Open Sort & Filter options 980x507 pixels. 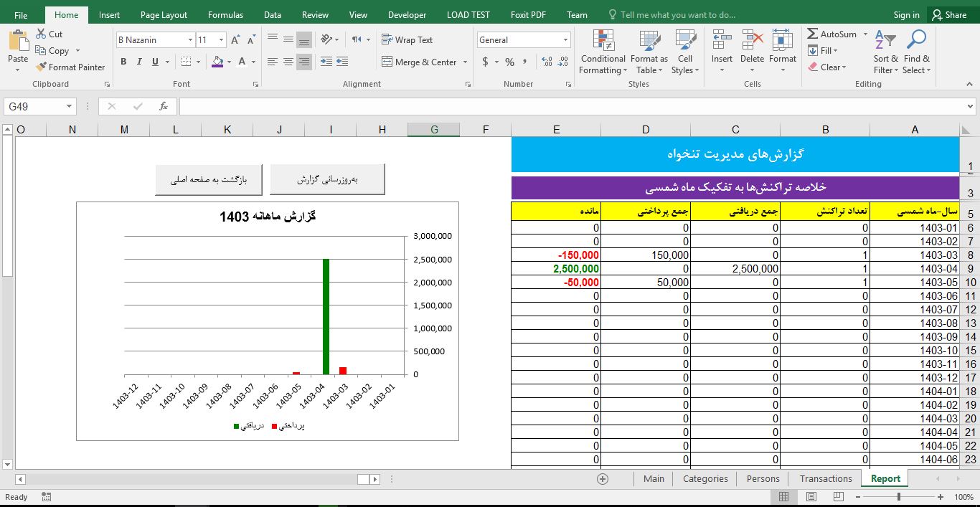coord(885,52)
